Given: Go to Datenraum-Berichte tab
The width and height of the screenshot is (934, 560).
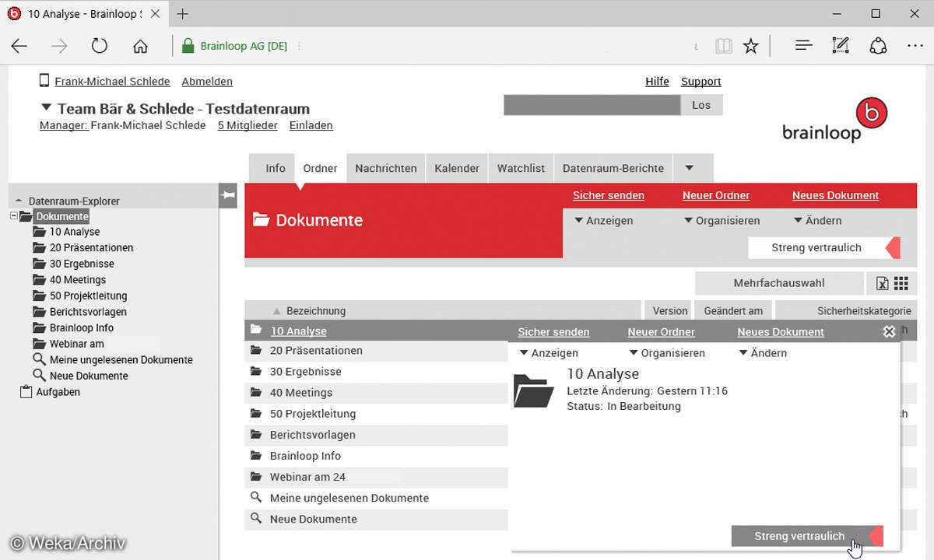Looking at the screenshot, I should click(x=613, y=168).
